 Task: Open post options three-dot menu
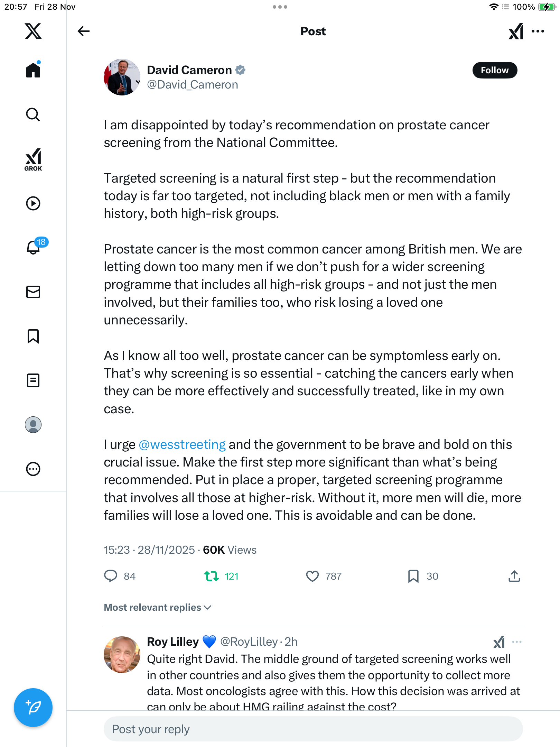[538, 31]
